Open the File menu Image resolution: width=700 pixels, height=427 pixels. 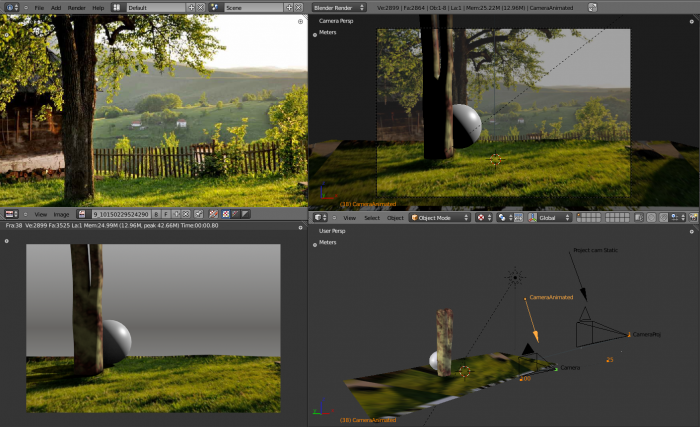click(x=39, y=7)
